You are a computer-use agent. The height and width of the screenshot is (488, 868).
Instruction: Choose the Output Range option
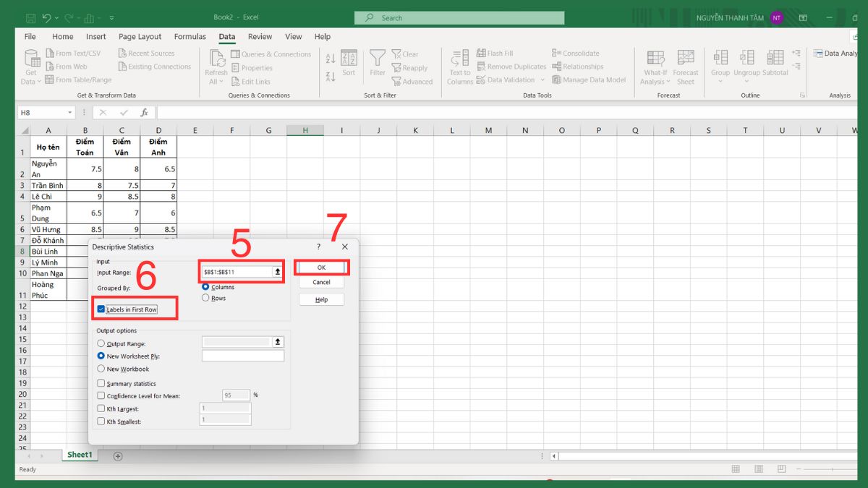[101, 344]
